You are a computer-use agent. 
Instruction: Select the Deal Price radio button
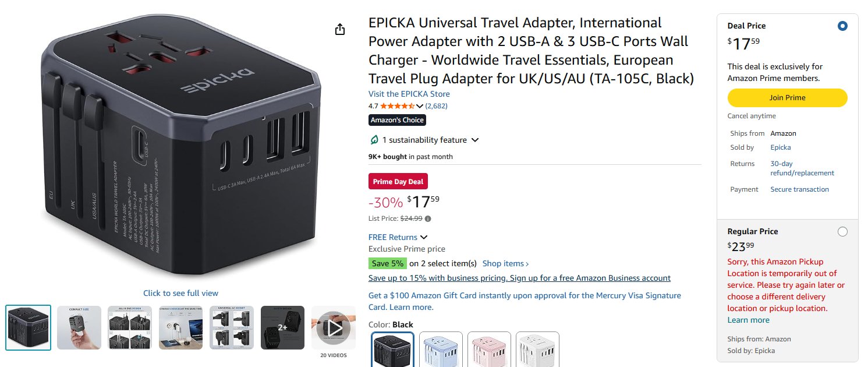(x=842, y=26)
